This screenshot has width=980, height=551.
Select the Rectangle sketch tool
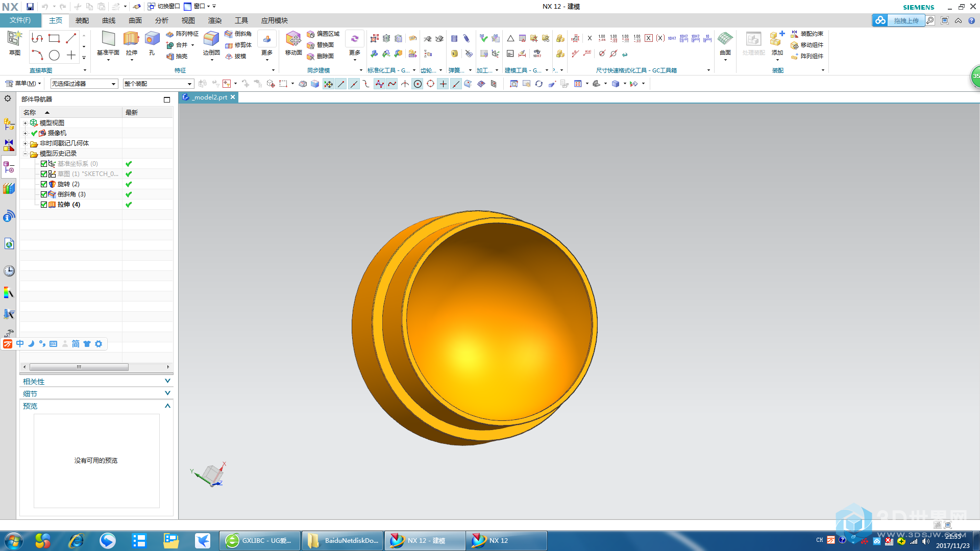click(x=54, y=38)
